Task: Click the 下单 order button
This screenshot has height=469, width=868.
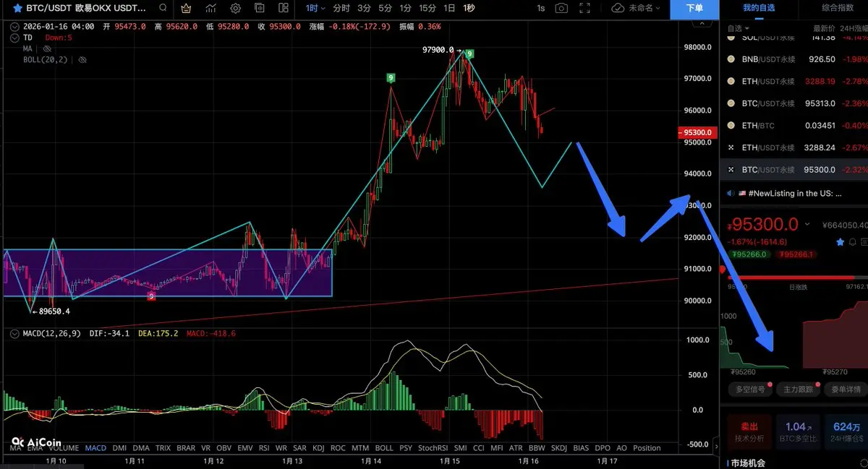Action: pos(694,8)
